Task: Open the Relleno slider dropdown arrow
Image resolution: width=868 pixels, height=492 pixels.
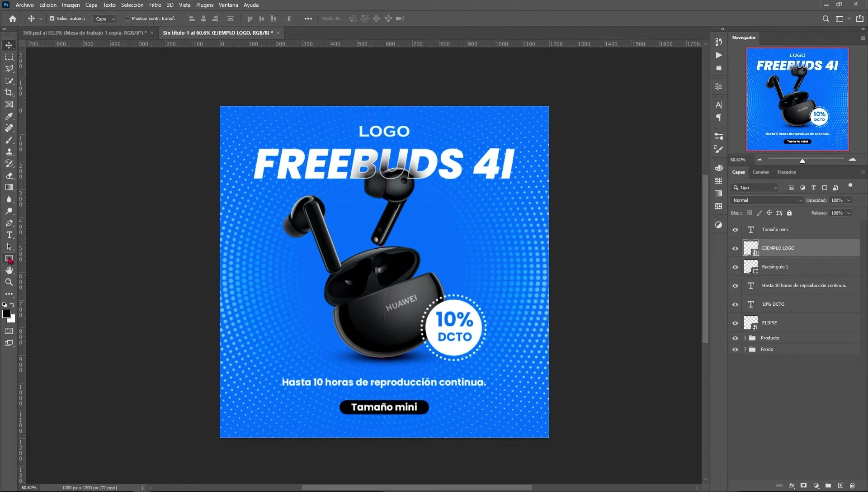Action: pyautogui.click(x=849, y=213)
